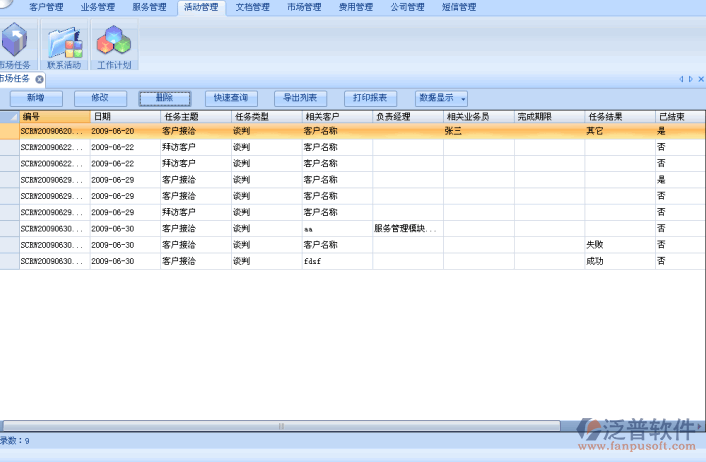Expand the 数据显示 dropdown
Viewport: 706px width, 462px height.
point(442,98)
